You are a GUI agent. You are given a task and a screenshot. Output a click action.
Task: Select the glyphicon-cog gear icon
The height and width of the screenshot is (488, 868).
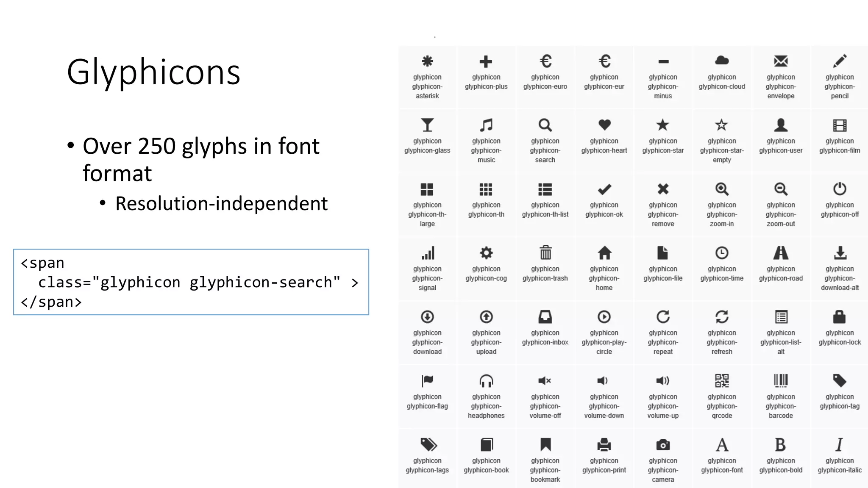point(486,253)
